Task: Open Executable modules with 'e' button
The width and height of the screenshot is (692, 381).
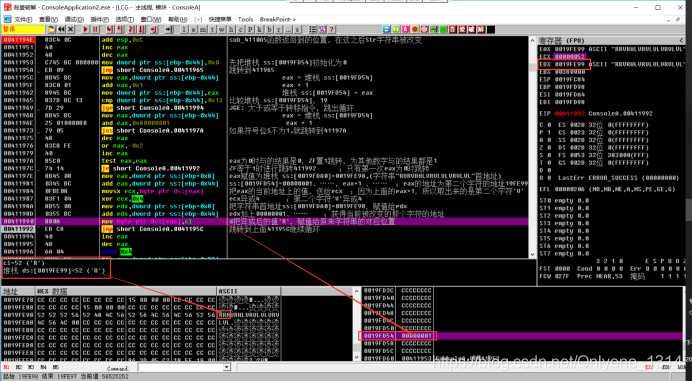Action: 193,30
